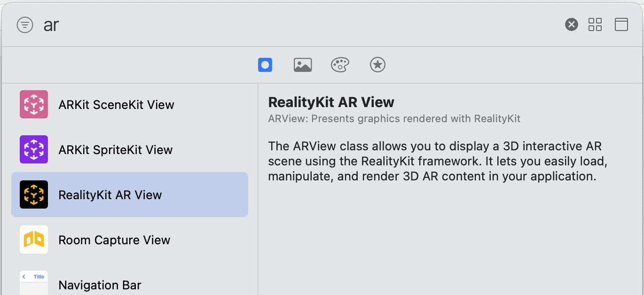This screenshot has height=295, width=644.
Task: Click the RealityKit AR View detail heading
Action: (331, 102)
